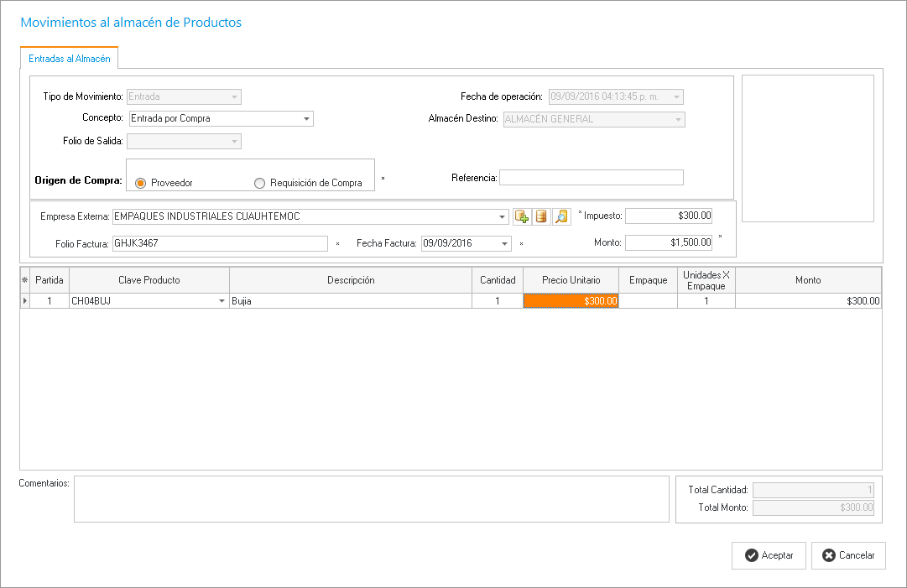Click the Impuesto amount field
Screen dimensions: 907x588
(668, 216)
